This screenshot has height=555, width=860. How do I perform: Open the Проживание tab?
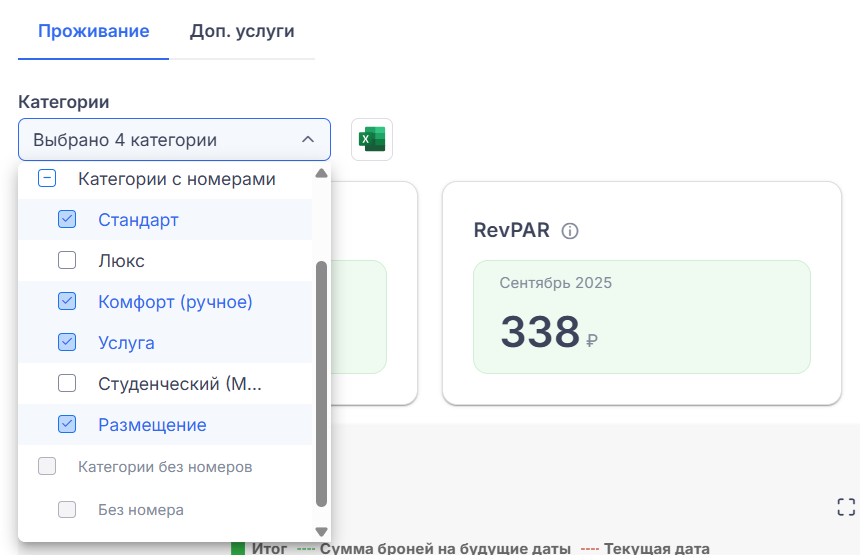(x=94, y=31)
